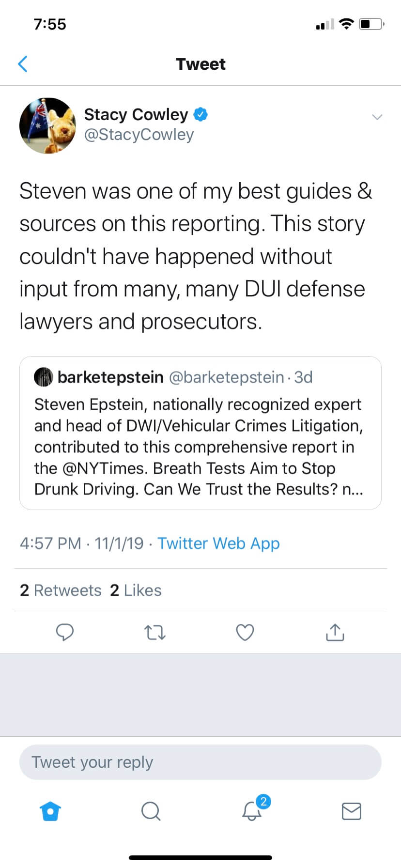Open the reply composer via reply icon
The height and width of the screenshot is (868, 401).
pyautogui.click(x=65, y=632)
